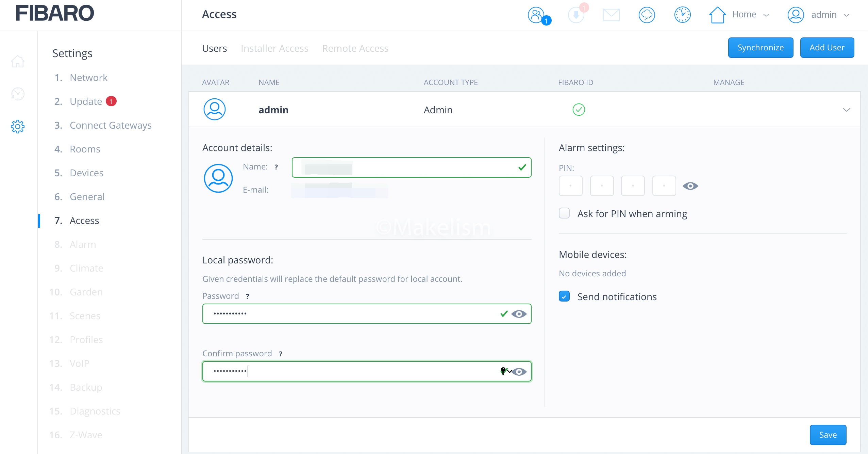Open the envelope messages icon
Image resolution: width=868 pixels, height=454 pixels.
pos(611,15)
